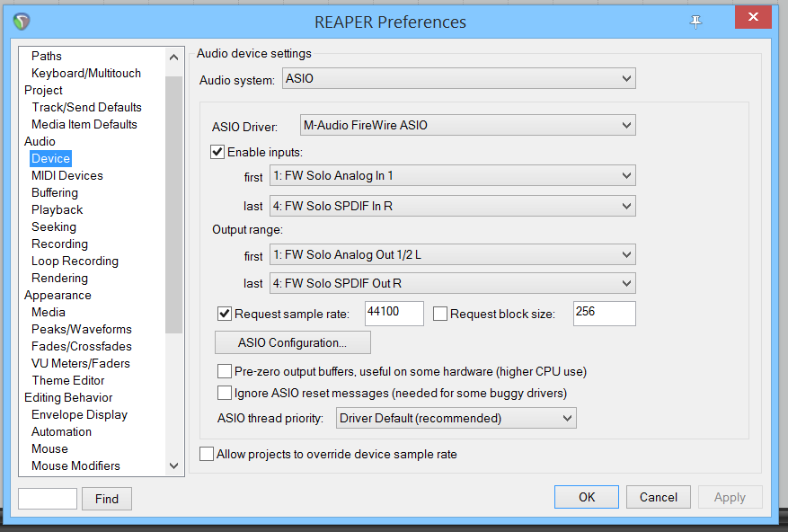Open Seeking settings page
The height and width of the screenshot is (532, 788).
pos(54,226)
